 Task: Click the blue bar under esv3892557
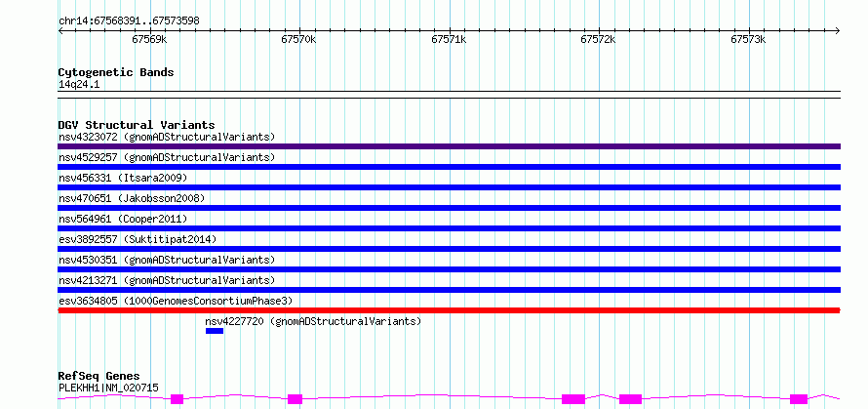click(449, 249)
